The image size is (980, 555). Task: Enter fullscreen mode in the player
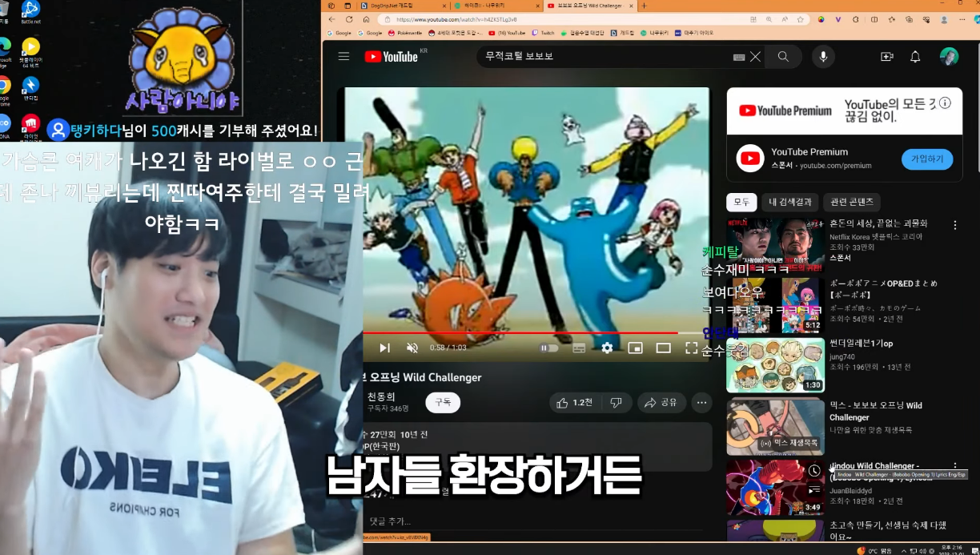pyautogui.click(x=691, y=348)
